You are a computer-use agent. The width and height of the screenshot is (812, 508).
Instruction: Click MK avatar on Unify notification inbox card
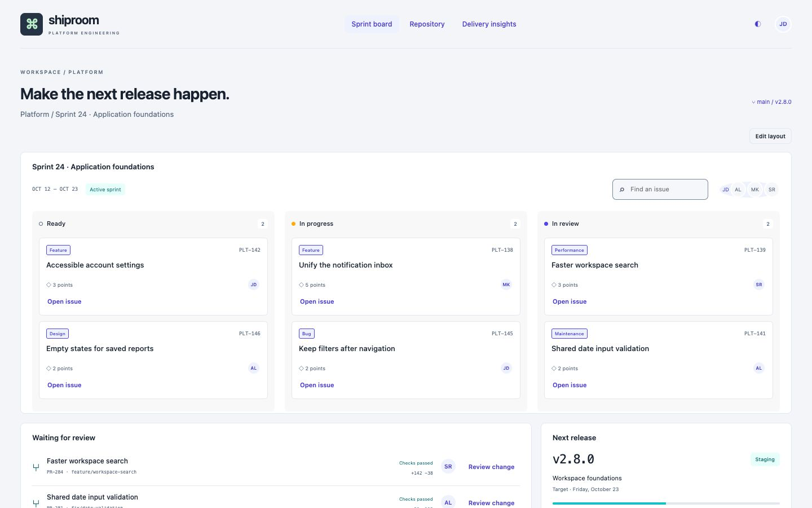tap(506, 284)
